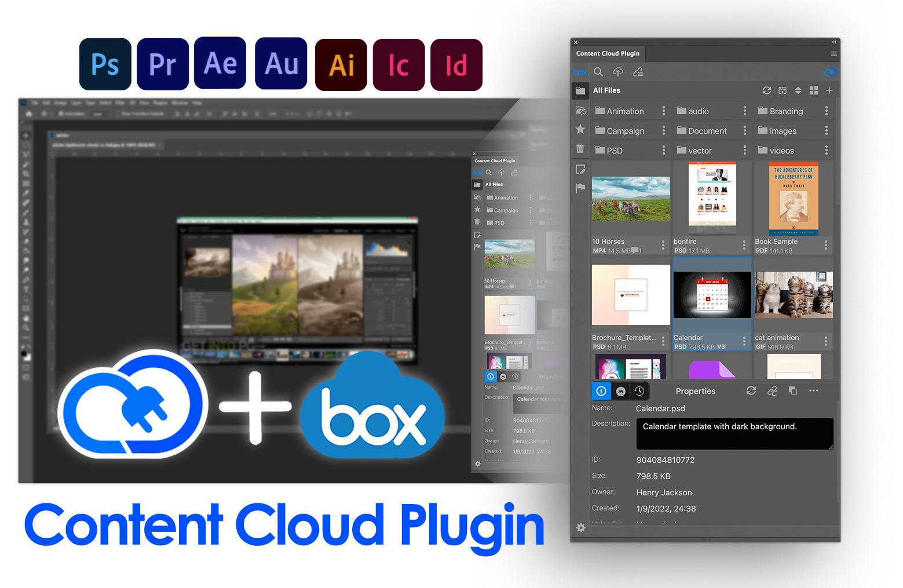Open trash via the bin sidebar icon
Viewport: 903px width, 588px height.
pos(580,148)
